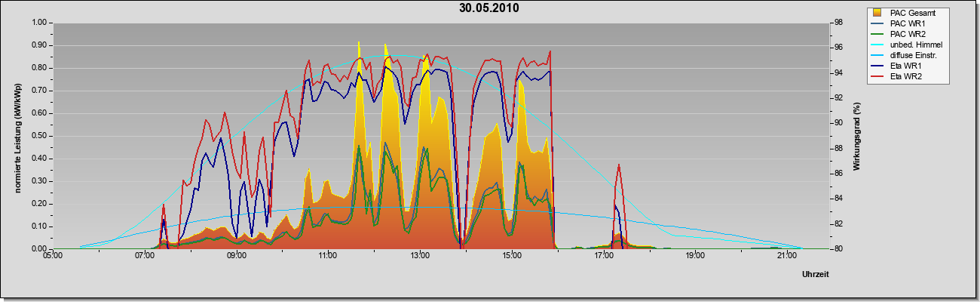Screen dimensions: 980x302
Task: Click the 11:00 time tick label
Action: pos(328,257)
